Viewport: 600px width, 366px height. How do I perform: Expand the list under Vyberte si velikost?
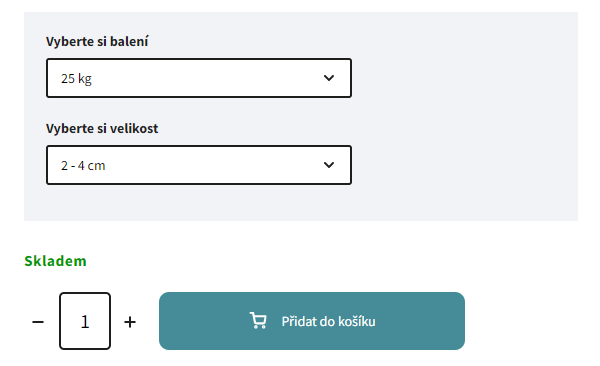199,165
